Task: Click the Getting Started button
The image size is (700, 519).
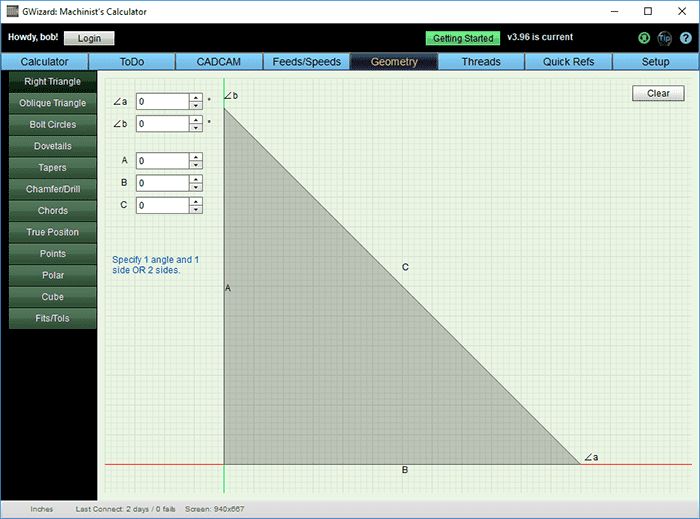Action: [463, 38]
